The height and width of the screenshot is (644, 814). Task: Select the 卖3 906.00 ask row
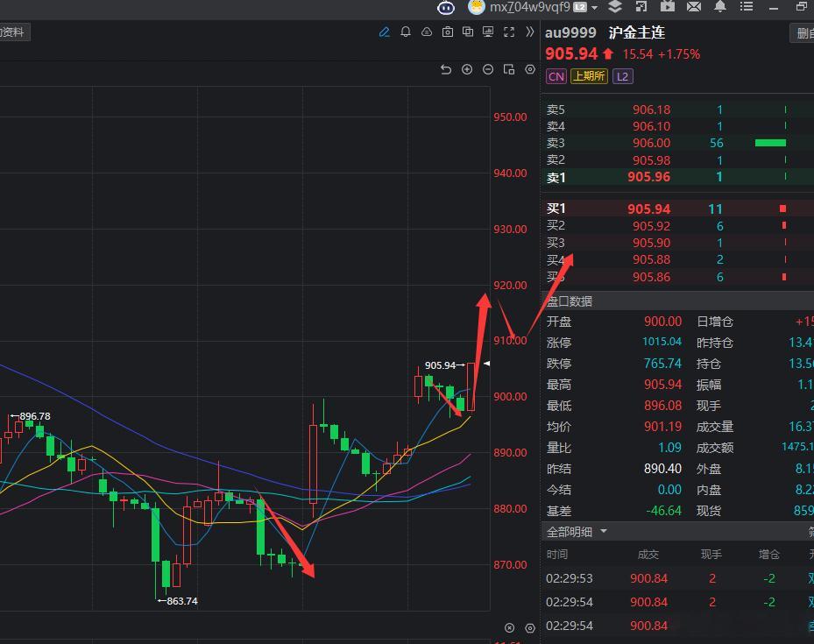click(677, 143)
